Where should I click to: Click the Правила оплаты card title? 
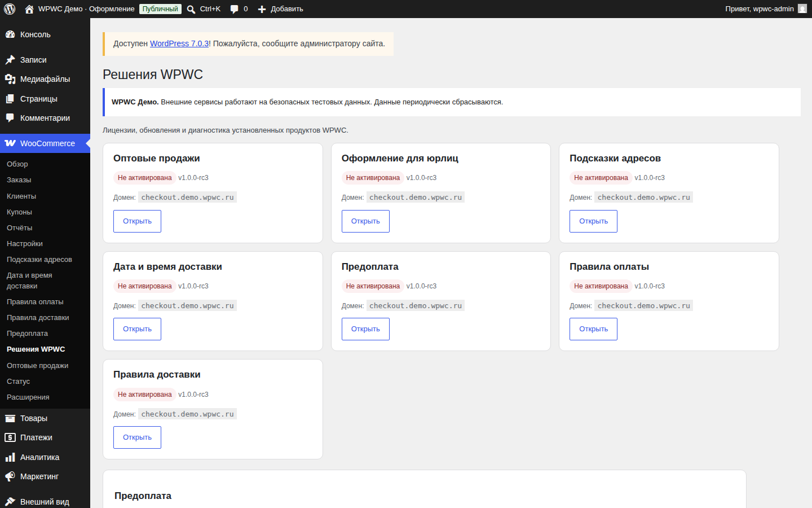coord(609,267)
